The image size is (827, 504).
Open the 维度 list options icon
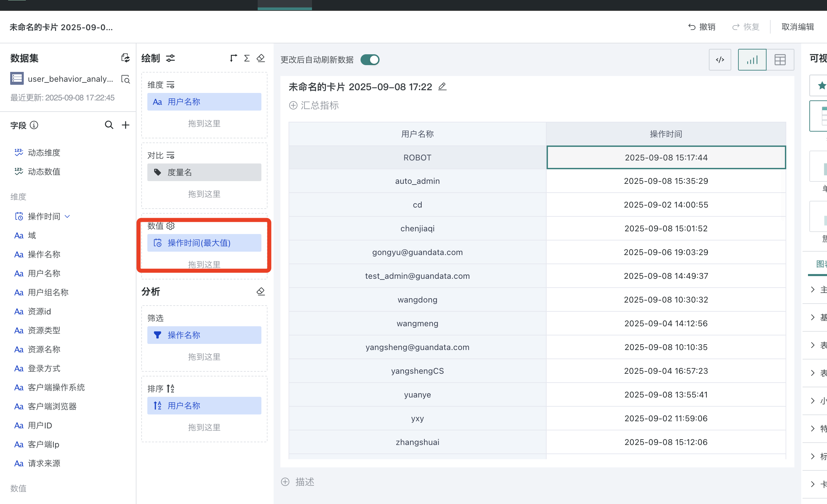pos(170,85)
